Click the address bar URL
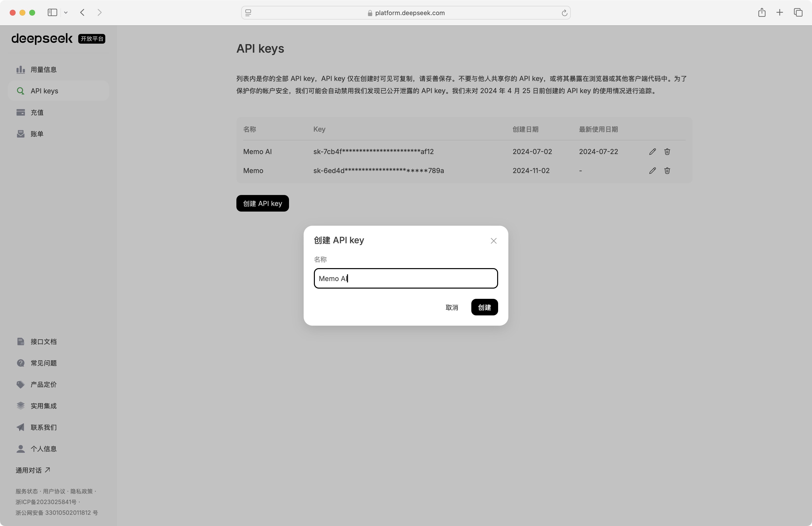This screenshot has width=812, height=526. click(410, 13)
